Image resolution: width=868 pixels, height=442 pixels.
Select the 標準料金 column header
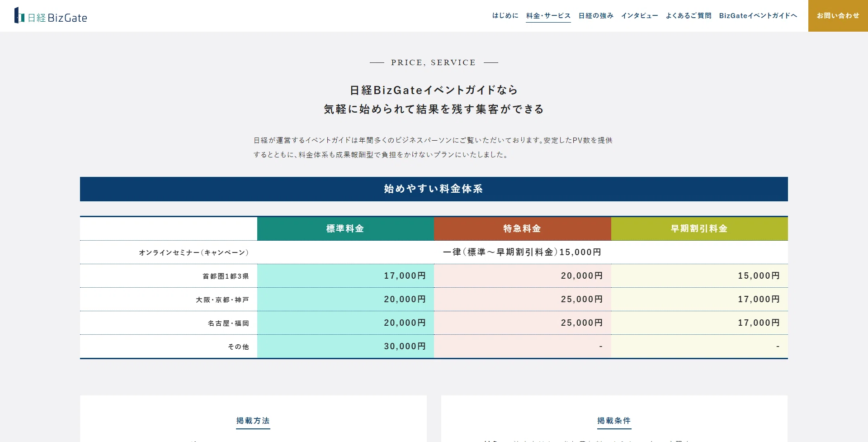click(345, 229)
